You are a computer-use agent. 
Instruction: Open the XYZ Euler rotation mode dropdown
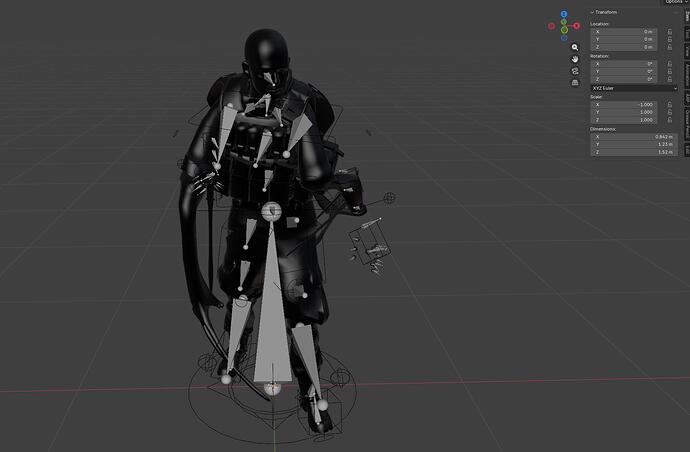click(634, 88)
